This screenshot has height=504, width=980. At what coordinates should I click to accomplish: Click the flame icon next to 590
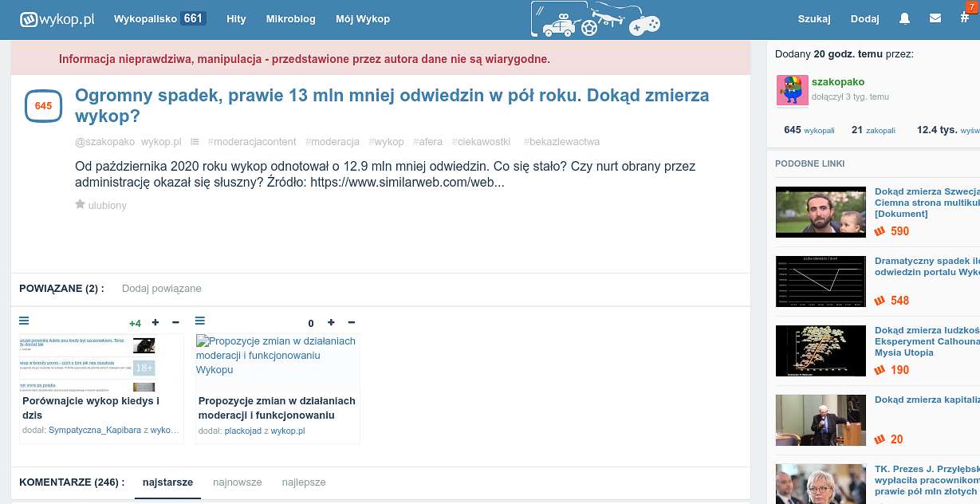[x=880, y=231]
